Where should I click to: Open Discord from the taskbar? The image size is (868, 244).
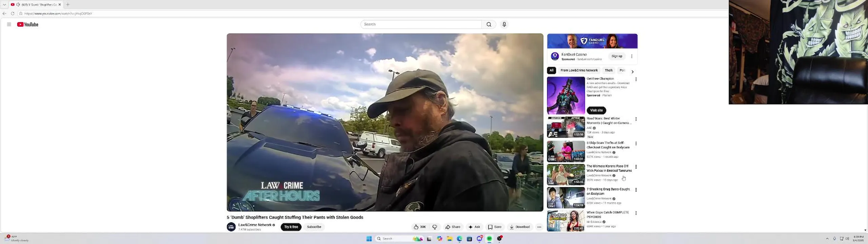point(479,239)
